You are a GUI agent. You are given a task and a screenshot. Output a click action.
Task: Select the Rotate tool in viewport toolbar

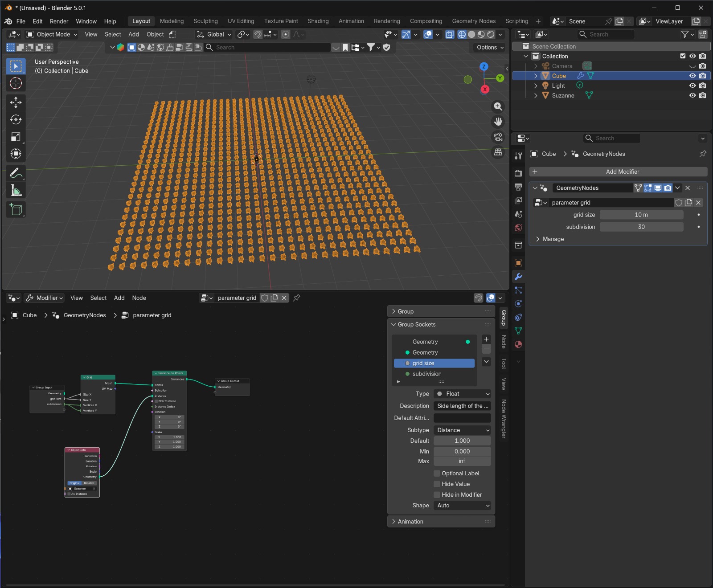(x=16, y=119)
